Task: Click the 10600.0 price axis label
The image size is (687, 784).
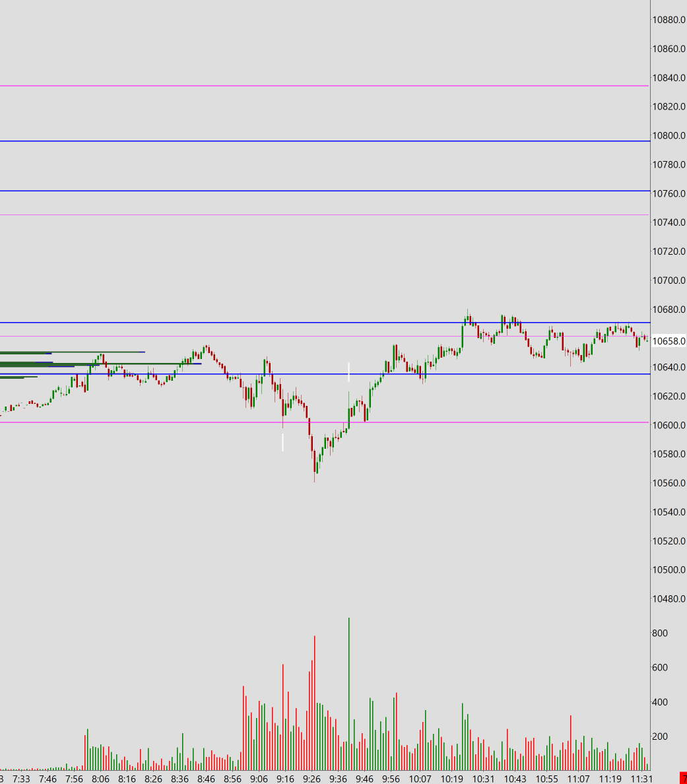Action: 669,425
